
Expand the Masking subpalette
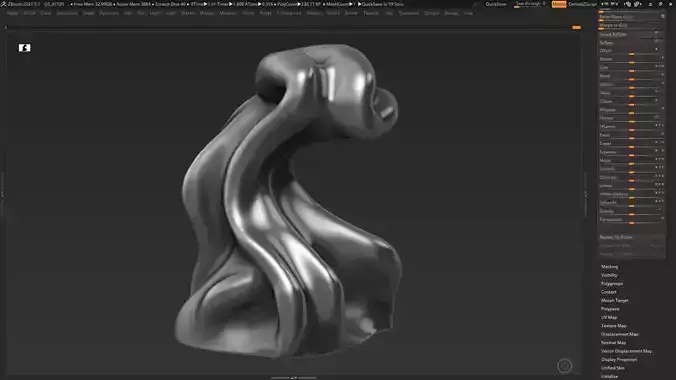pos(609,267)
